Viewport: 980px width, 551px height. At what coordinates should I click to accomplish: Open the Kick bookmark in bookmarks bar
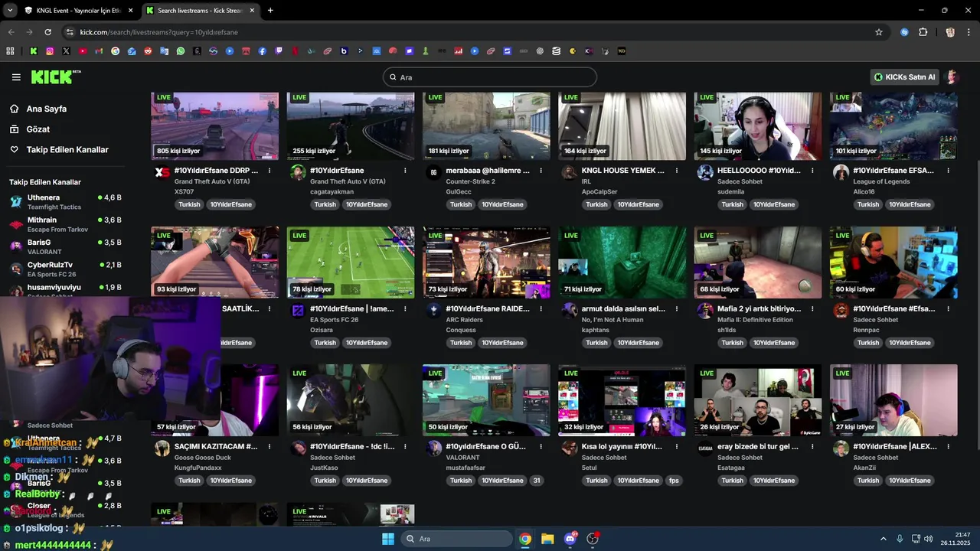[x=34, y=51]
